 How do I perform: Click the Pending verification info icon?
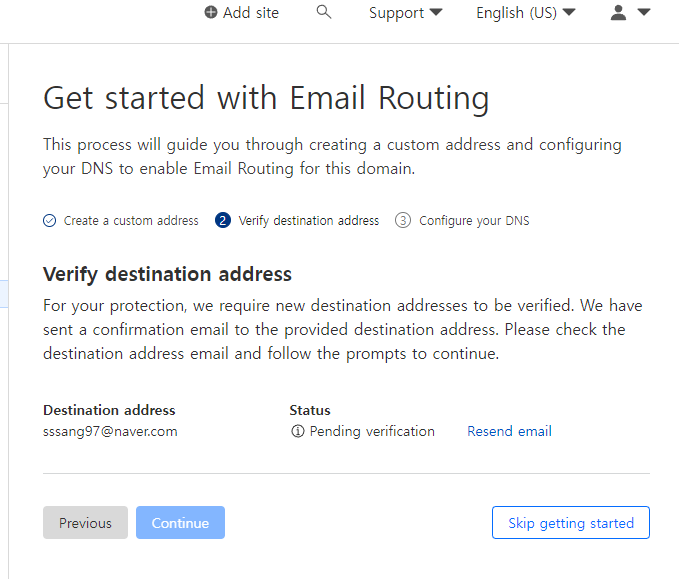point(297,432)
